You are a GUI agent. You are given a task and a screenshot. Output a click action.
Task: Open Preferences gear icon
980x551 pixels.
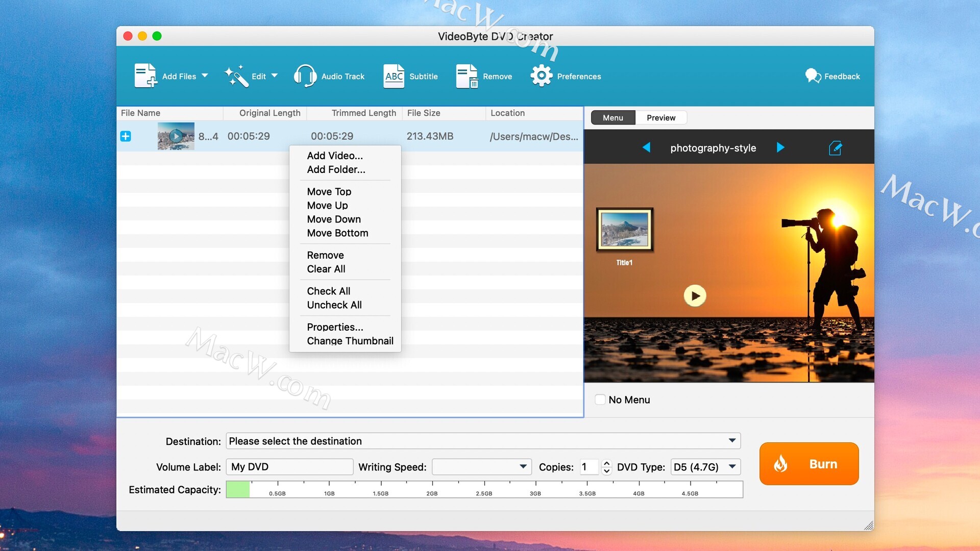coord(541,76)
